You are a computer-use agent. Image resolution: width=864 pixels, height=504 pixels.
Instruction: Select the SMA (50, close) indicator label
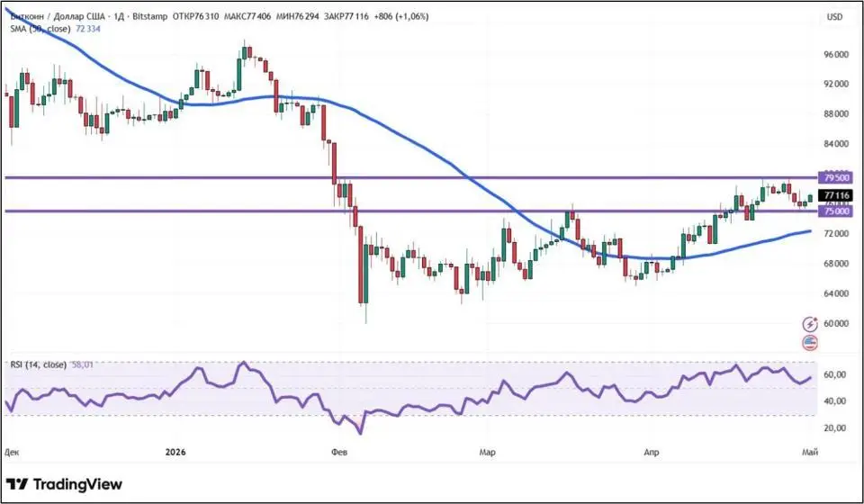[x=40, y=29]
